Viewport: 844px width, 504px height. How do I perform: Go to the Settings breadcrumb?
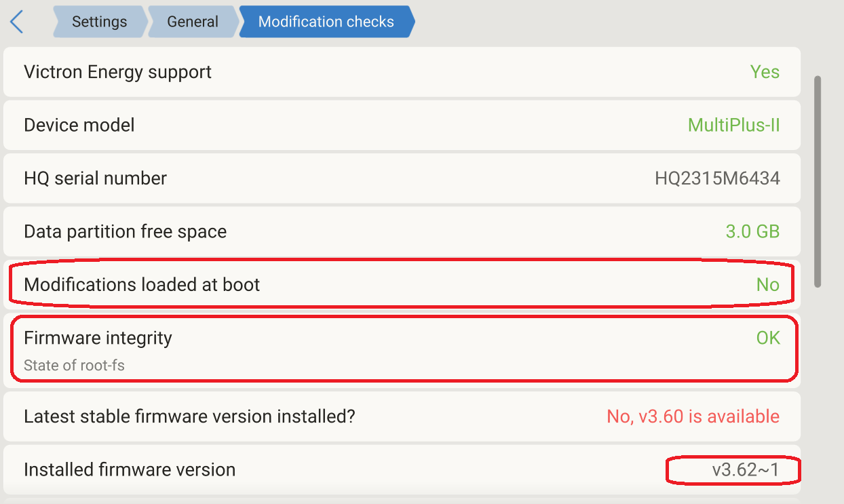[x=99, y=22]
